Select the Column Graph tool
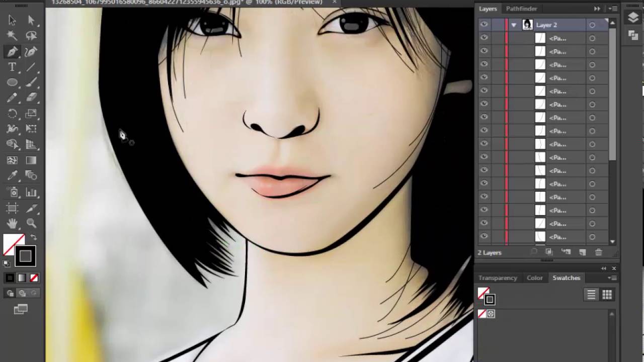Image resolution: width=644 pixels, height=362 pixels. pyautogui.click(x=31, y=192)
